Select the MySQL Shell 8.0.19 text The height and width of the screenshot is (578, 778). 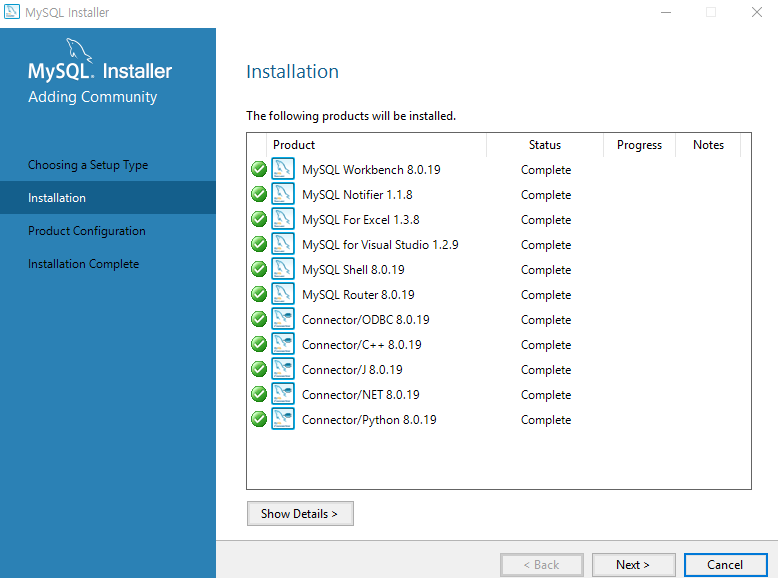pos(353,269)
